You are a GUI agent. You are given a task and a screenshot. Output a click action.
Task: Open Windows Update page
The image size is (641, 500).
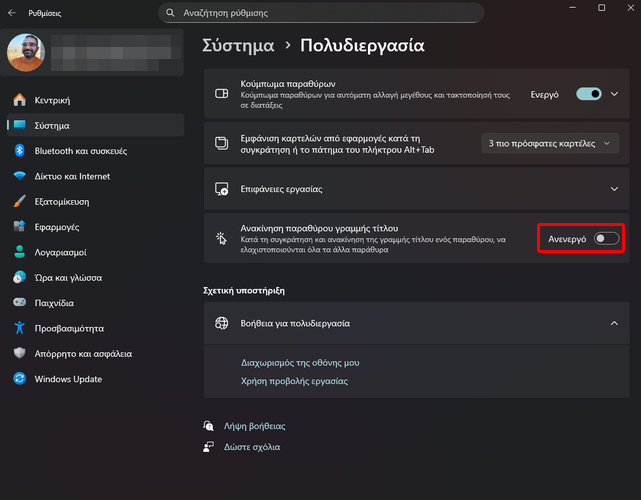[68, 379]
